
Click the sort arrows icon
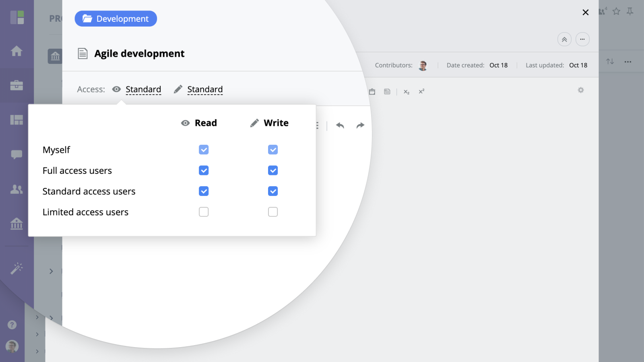coord(610,62)
